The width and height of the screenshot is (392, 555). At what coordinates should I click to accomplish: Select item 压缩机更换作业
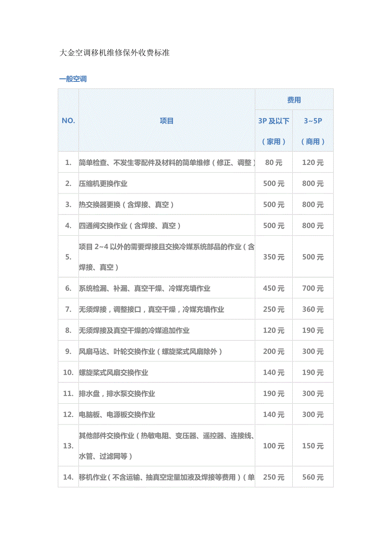pyautogui.click(x=103, y=184)
